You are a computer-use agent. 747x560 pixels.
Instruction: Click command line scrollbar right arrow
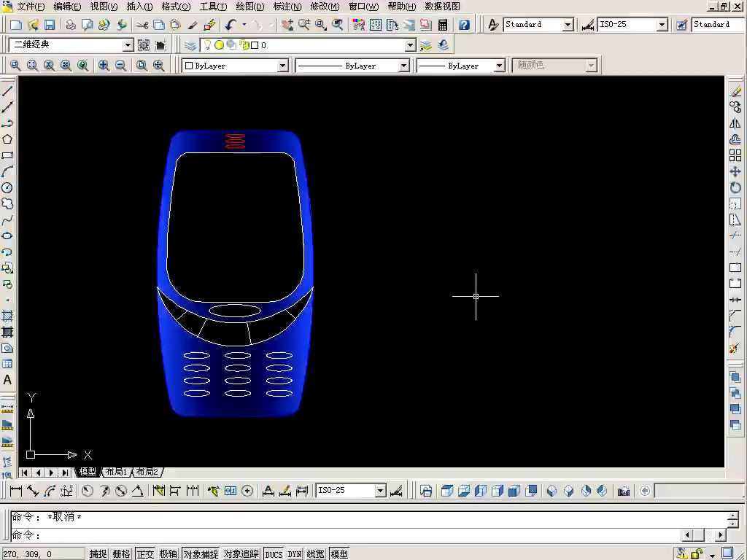point(720,535)
